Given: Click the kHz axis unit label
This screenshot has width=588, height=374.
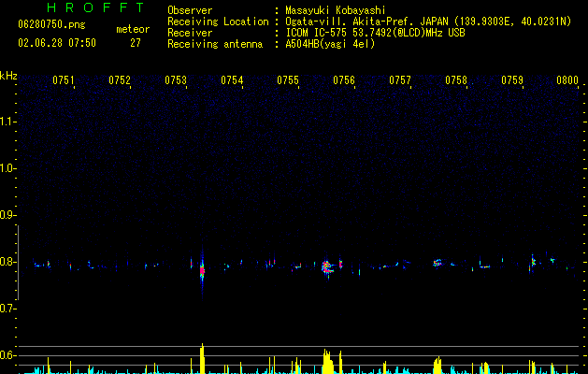Looking at the screenshot, I should point(8,76).
